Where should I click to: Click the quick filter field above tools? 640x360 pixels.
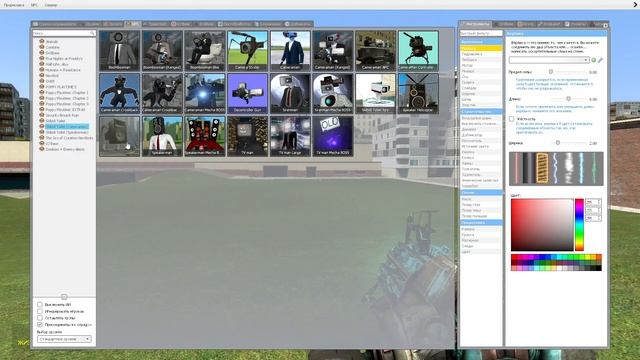pos(481,33)
